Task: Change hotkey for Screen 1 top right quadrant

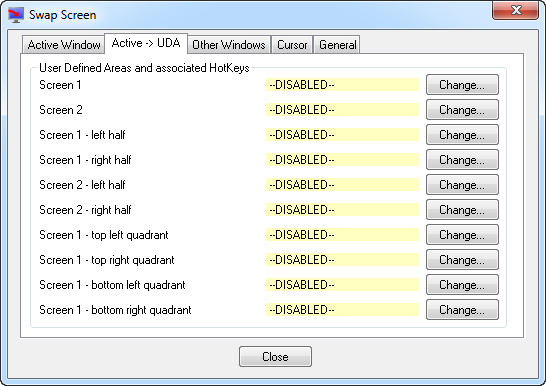Action: coord(462,260)
